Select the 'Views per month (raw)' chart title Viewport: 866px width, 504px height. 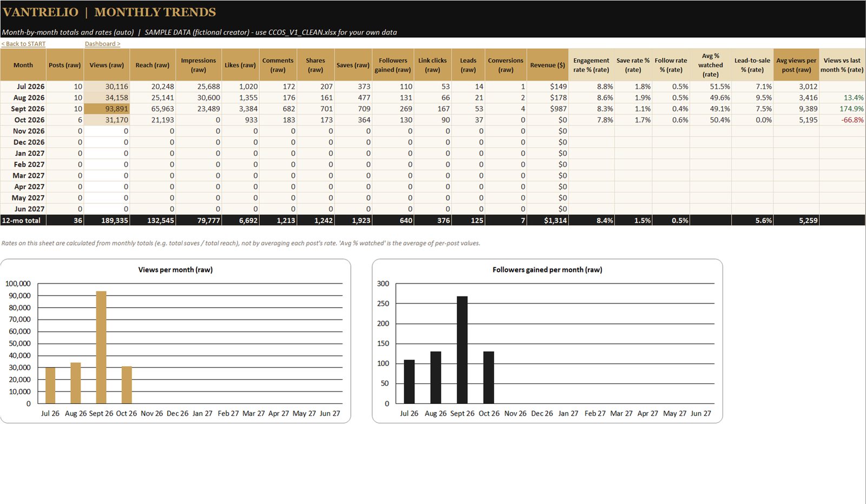(175, 270)
